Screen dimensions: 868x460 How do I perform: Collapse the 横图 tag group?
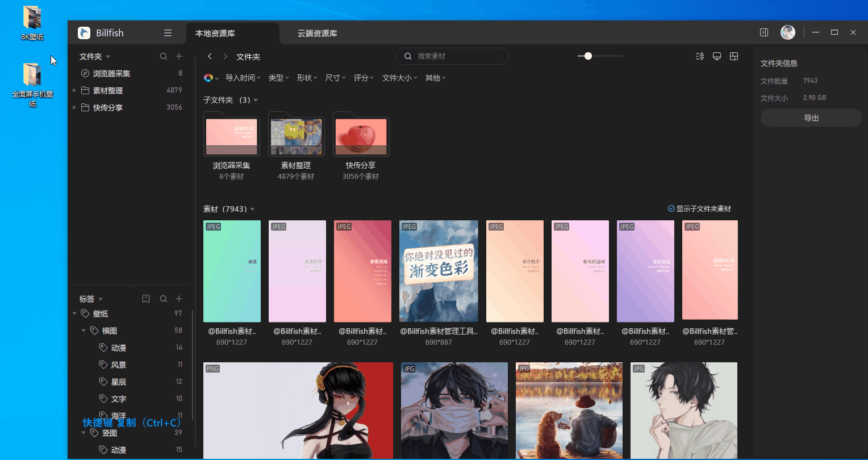(84, 330)
